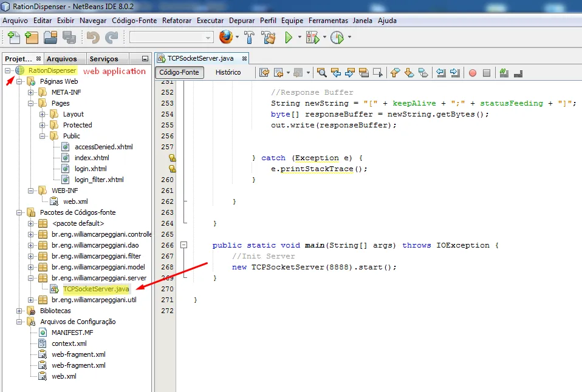The width and height of the screenshot is (582, 392).
Task: Select index.xhtml in project tree
Action: click(92, 158)
